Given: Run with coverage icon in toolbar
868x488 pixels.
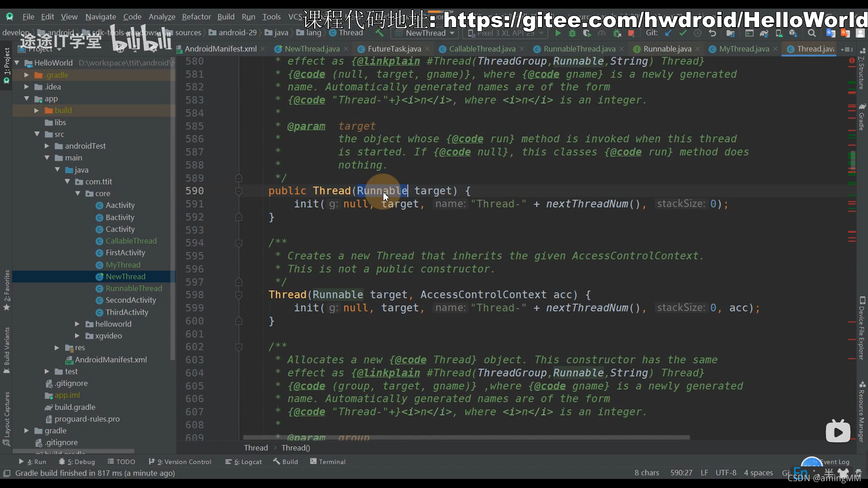Looking at the screenshot, I should (587, 33).
